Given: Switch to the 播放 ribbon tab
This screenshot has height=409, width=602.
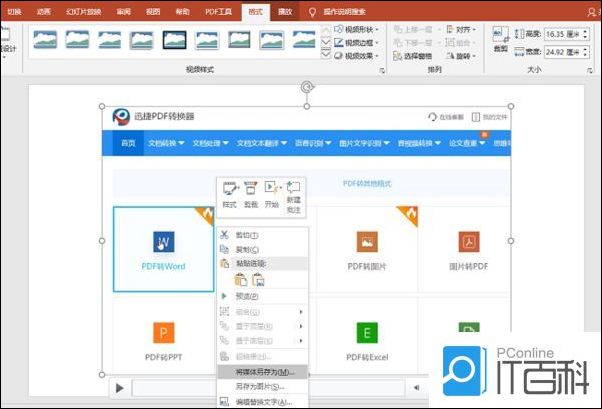Looking at the screenshot, I should pos(285,12).
